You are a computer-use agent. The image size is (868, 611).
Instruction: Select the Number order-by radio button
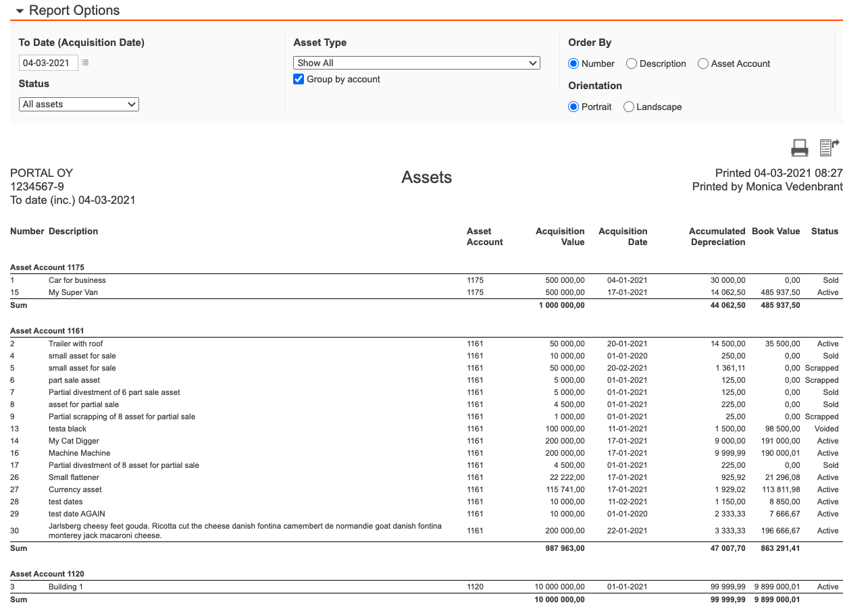click(x=573, y=63)
